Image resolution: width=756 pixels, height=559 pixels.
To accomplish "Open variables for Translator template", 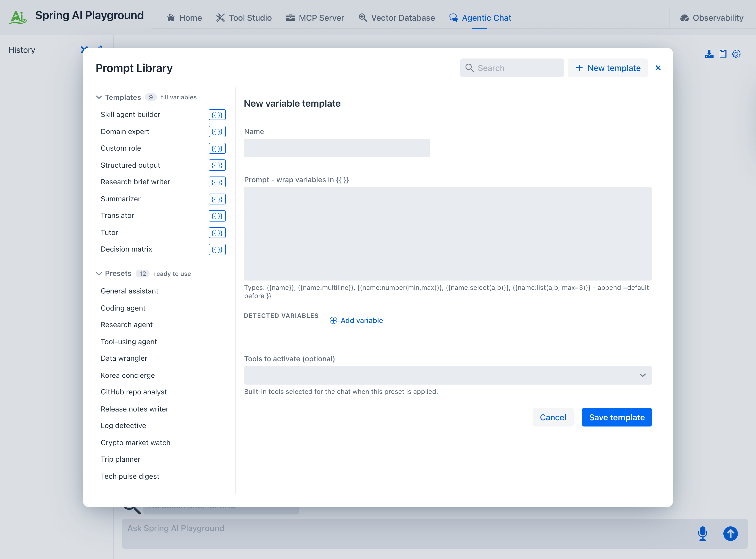I will click(217, 216).
